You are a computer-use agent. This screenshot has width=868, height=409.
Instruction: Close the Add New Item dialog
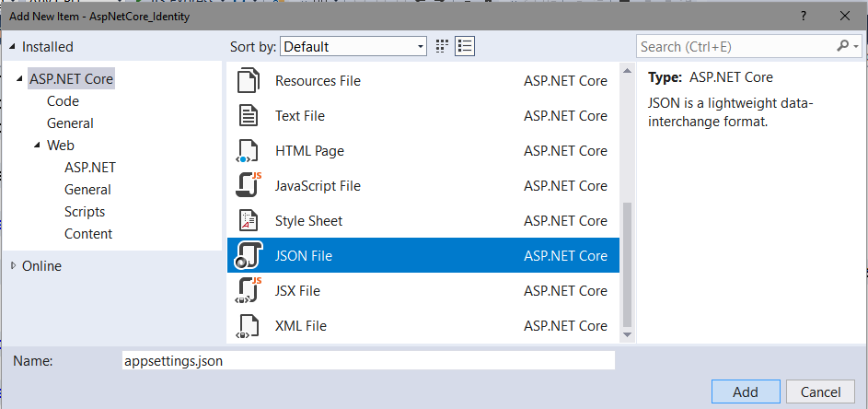[x=845, y=16]
